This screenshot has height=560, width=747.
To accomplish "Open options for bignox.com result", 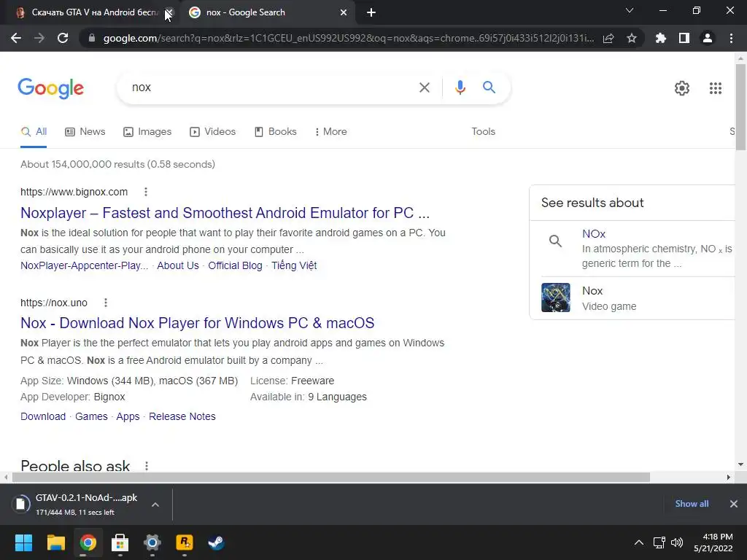I will coord(146,192).
